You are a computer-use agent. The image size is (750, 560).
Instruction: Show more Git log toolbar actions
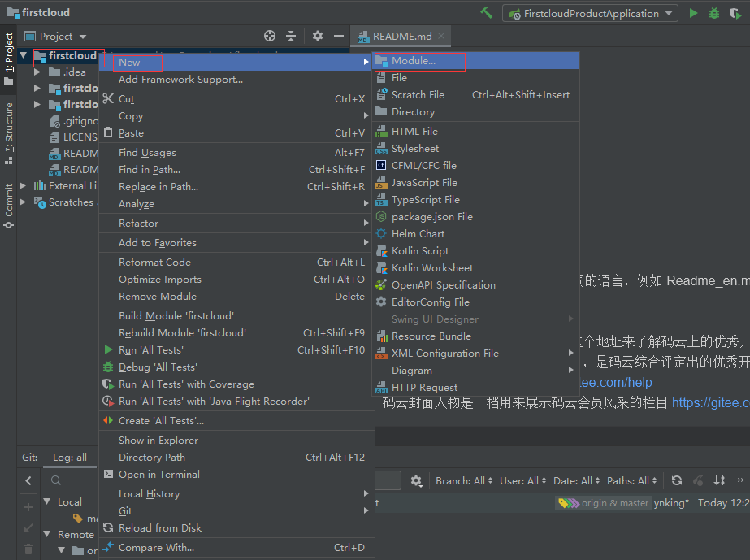coord(740,480)
